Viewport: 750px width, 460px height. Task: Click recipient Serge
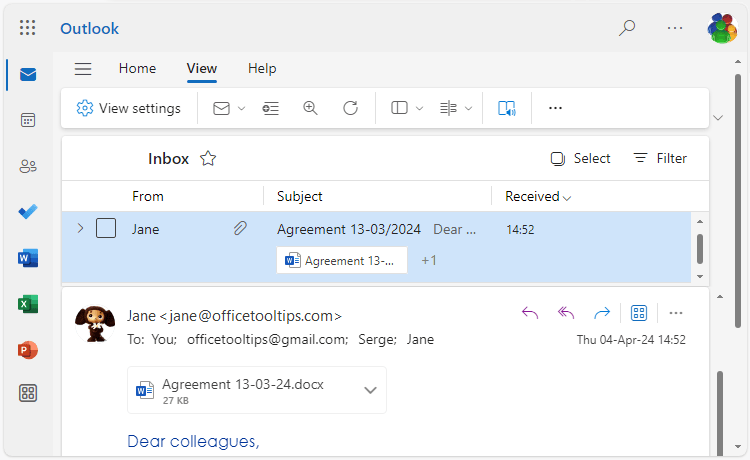coord(377,340)
